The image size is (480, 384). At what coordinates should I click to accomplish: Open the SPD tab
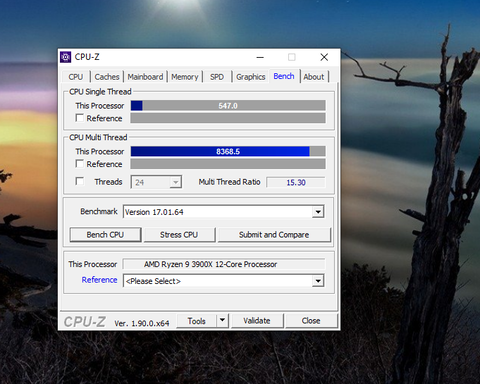[x=217, y=77]
